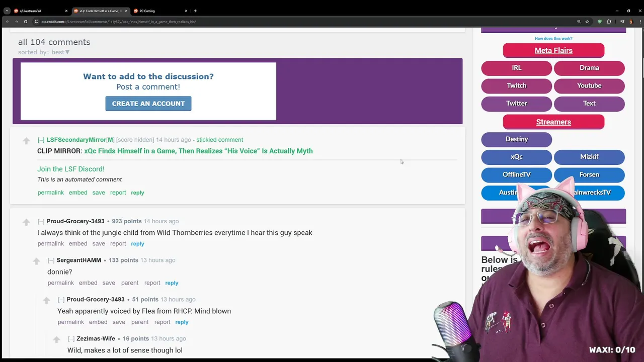Open the extensions puzzle menu
The height and width of the screenshot is (362, 644).
tap(609, 22)
